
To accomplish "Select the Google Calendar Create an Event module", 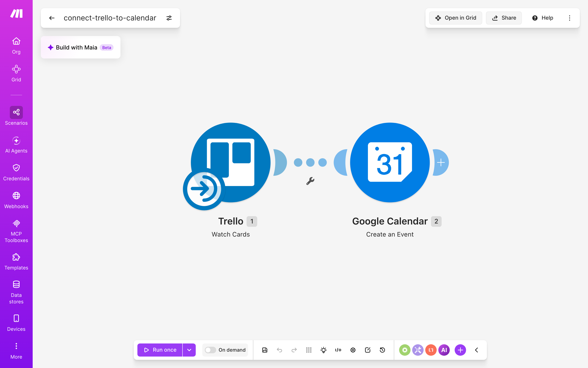I will [x=390, y=163].
